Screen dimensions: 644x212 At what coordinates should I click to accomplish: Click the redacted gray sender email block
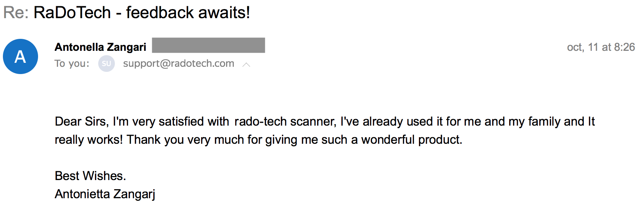tap(208, 45)
